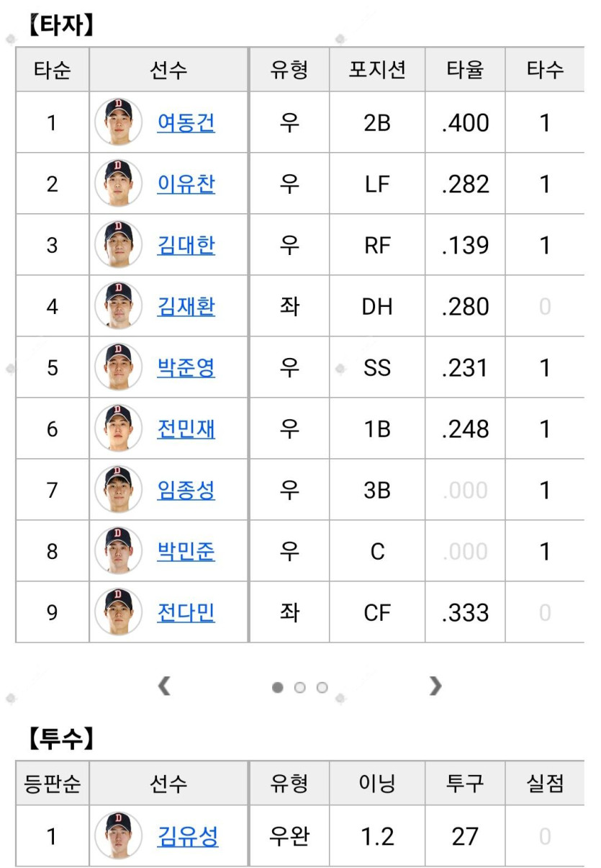The height and width of the screenshot is (868, 601).
Task: Click the 포지션 column header
Action: click(x=377, y=70)
